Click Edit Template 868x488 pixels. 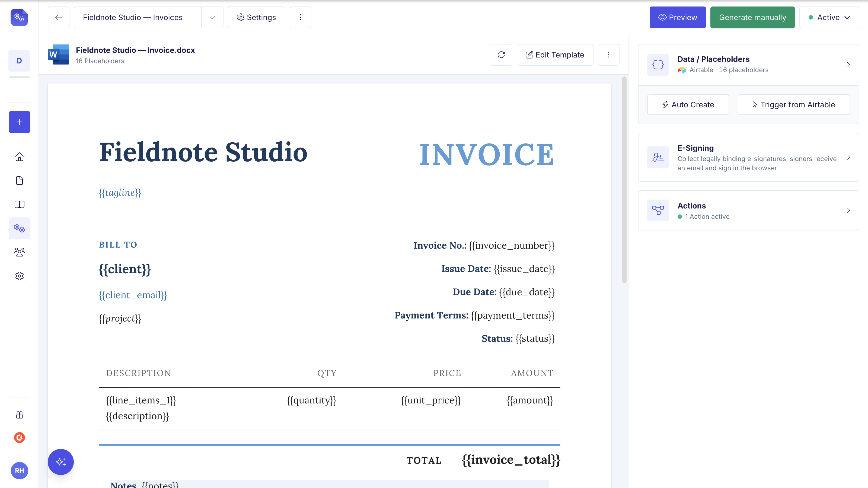tap(555, 54)
